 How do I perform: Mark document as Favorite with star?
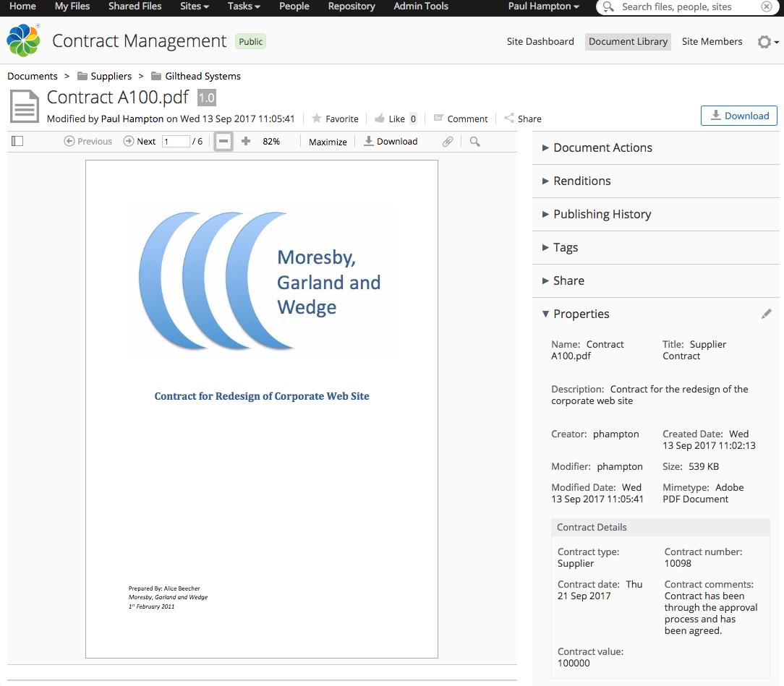click(x=335, y=119)
